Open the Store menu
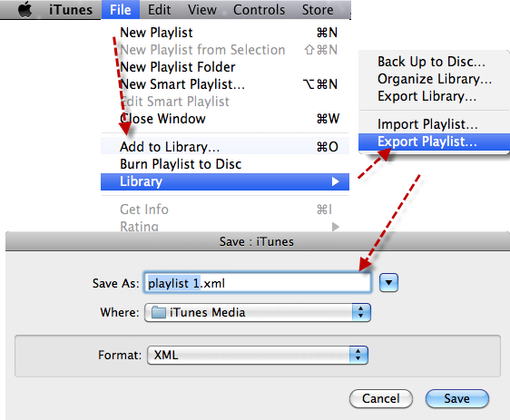The image size is (510, 420). tap(318, 10)
